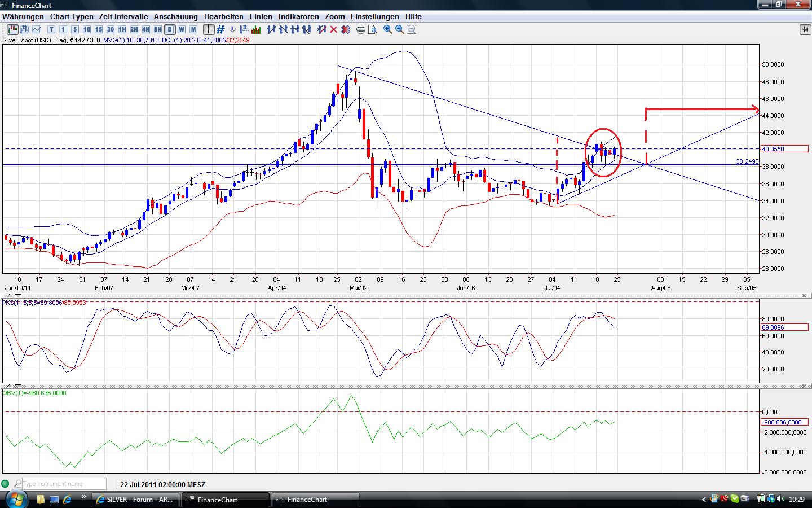Click the Type instrument name field
This screenshot has height=508, width=812.
pyautogui.click(x=64, y=484)
